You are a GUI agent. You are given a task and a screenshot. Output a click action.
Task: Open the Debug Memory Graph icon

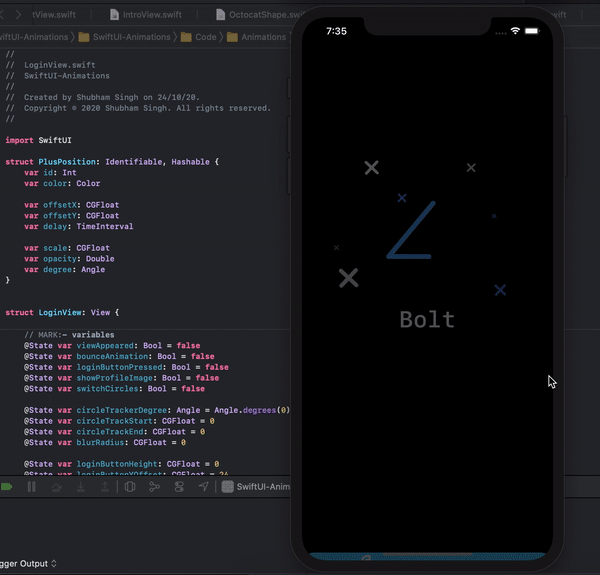(154, 487)
